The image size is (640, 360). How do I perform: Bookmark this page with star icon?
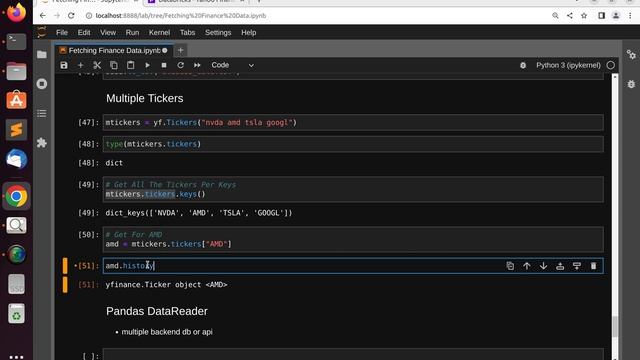[584, 16]
